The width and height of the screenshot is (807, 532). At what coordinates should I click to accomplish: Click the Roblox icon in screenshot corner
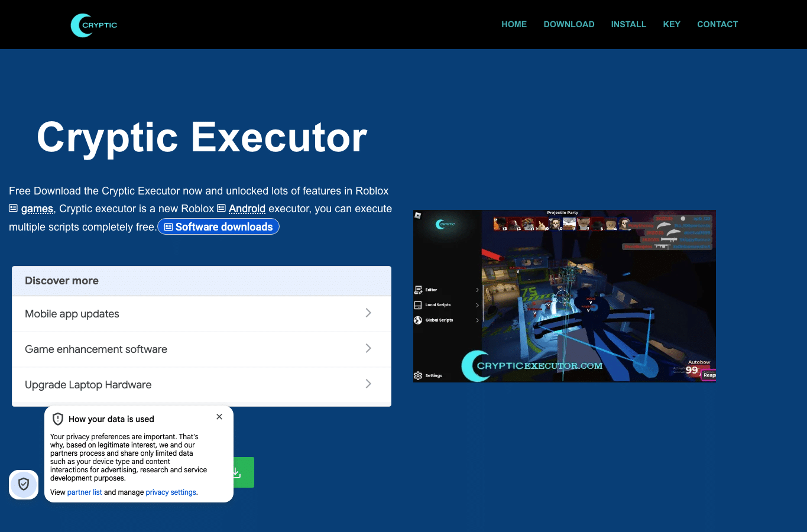click(x=417, y=215)
